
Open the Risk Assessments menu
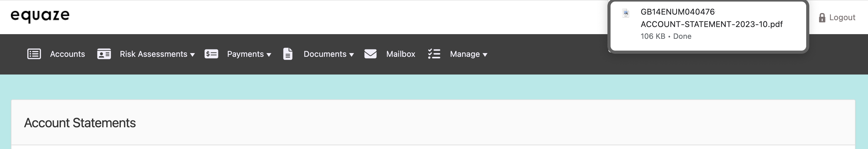click(x=153, y=54)
